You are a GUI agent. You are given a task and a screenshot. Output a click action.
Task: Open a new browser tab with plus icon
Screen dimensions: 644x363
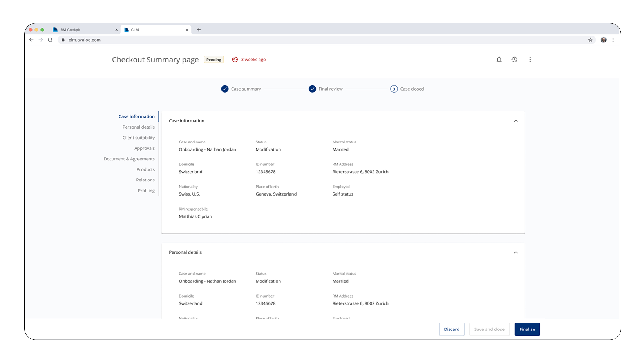click(199, 30)
